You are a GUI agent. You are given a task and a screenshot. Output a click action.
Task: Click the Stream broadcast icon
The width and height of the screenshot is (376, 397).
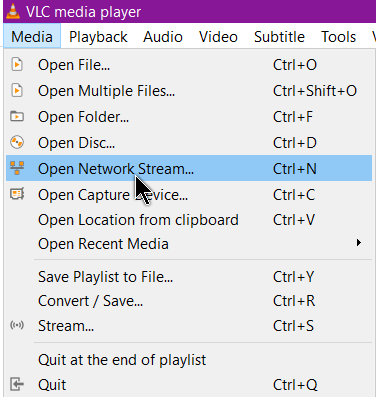click(x=17, y=325)
